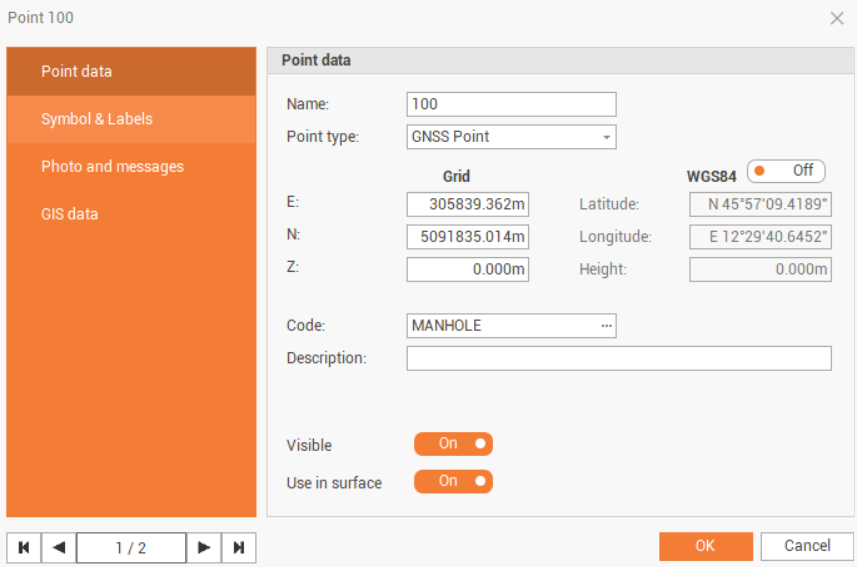Click the Name input field
Image resolution: width=857 pixels, height=567 pixels.
click(x=511, y=104)
